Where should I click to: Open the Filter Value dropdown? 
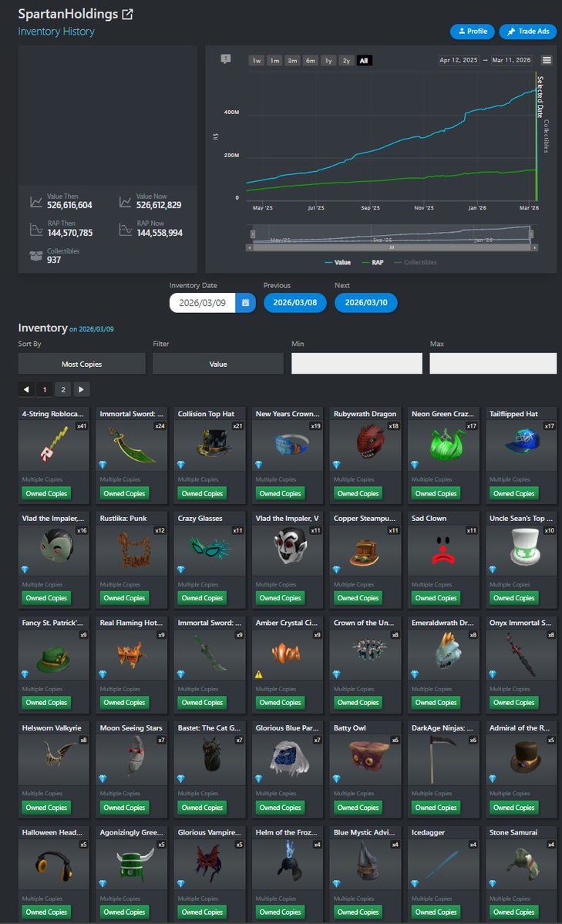click(x=218, y=365)
